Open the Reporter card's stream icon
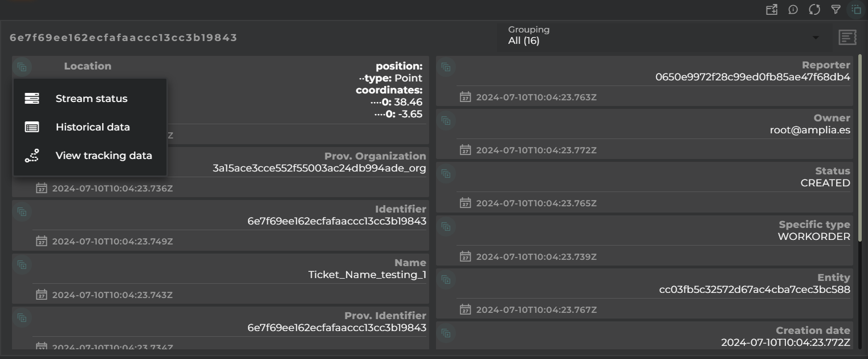 (446, 67)
